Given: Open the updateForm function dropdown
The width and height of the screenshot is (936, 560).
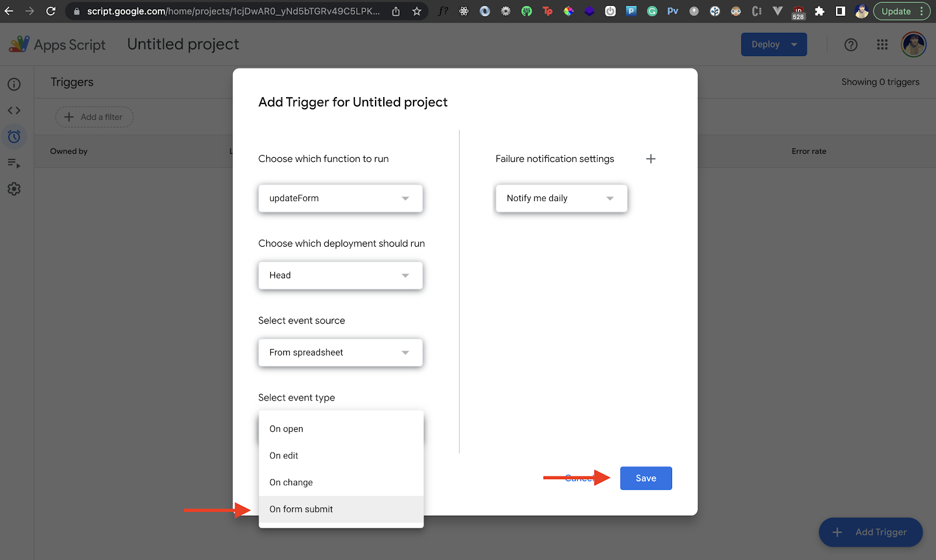Looking at the screenshot, I should pyautogui.click(x=340, y=198).
